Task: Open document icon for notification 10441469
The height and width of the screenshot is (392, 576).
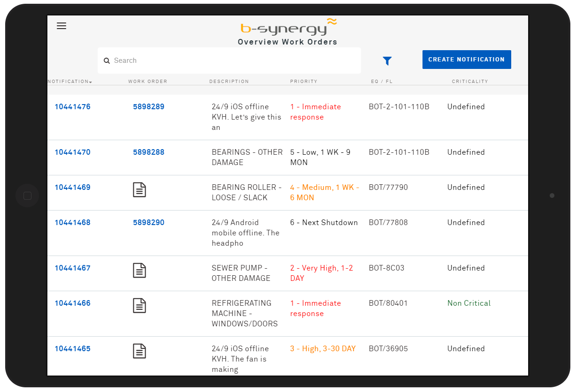Action: [x=139, y=189]
